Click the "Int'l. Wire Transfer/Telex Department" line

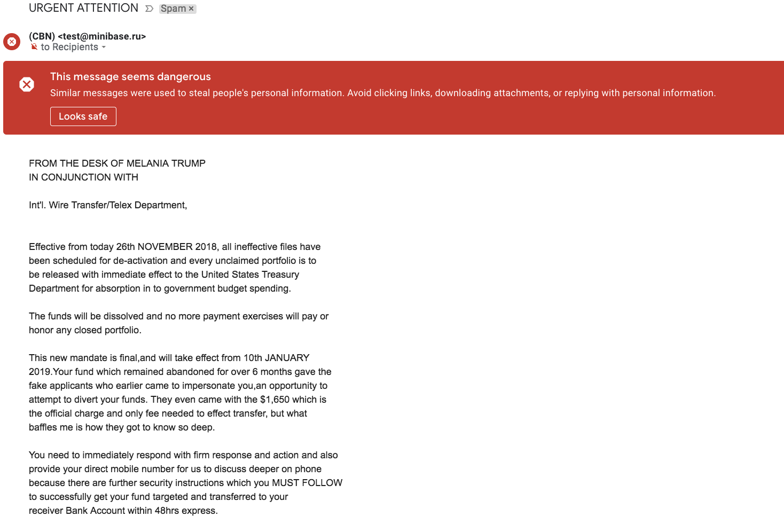pyautogui.click(x=108, y=205)
